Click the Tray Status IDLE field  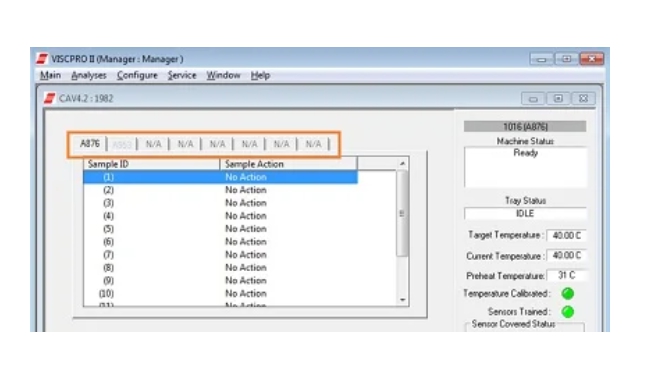point(525,213)
